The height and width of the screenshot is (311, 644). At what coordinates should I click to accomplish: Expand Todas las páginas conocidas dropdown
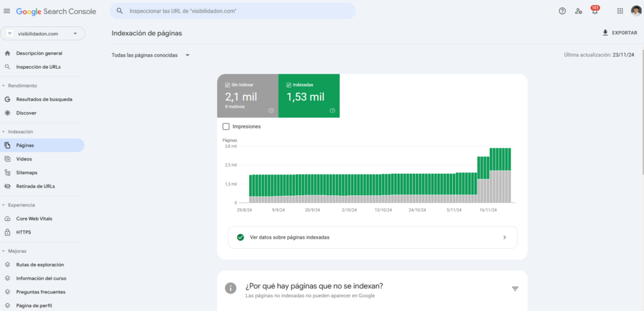click(150, 55)
